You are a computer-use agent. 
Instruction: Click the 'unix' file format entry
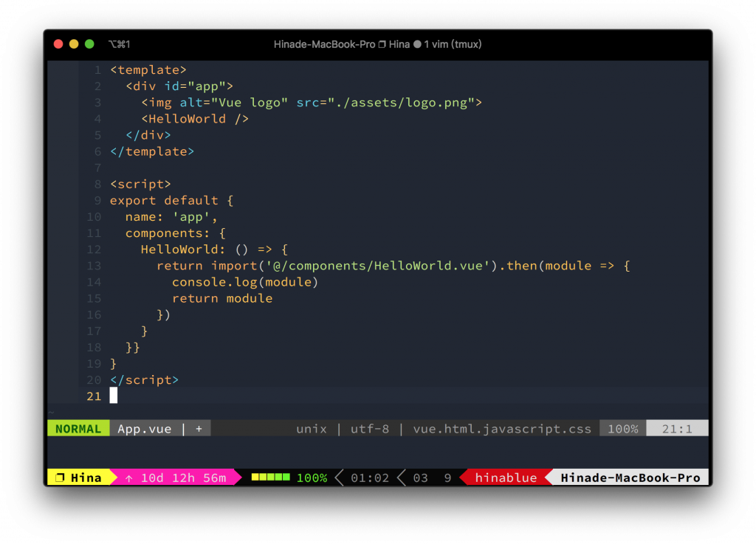pyautogui.click(x=312, y=428)
